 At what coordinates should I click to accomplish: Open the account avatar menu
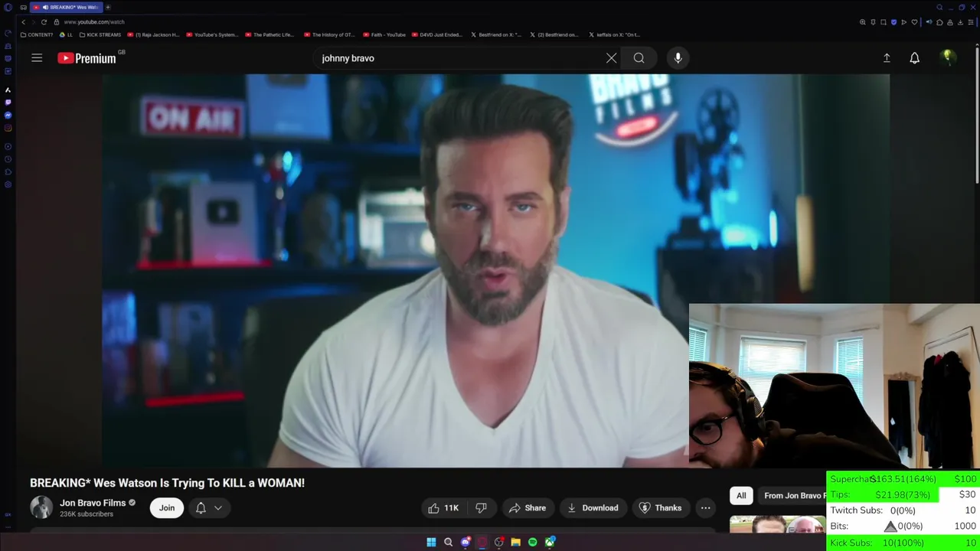point(948,57)
